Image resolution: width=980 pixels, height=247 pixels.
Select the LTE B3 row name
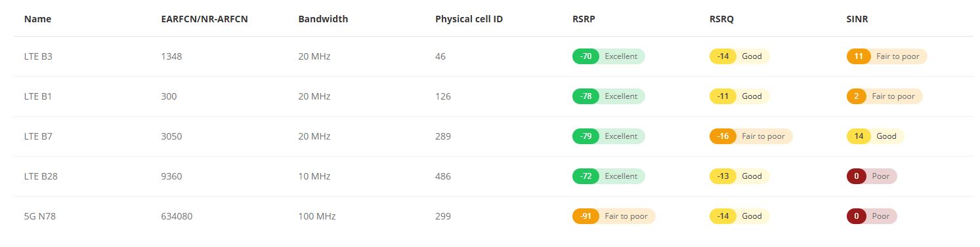pos(38,56)
